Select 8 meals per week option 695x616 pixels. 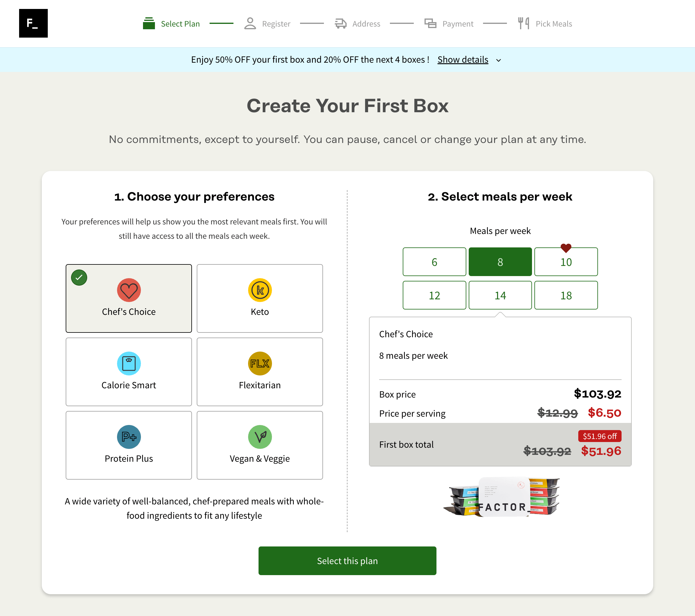click(500, 262)
